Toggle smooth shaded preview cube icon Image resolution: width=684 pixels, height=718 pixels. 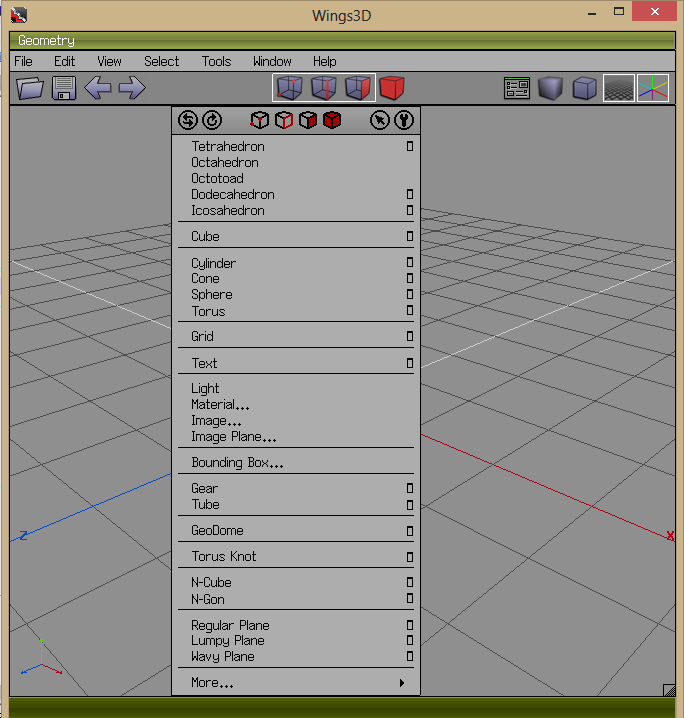pos(550,88)
